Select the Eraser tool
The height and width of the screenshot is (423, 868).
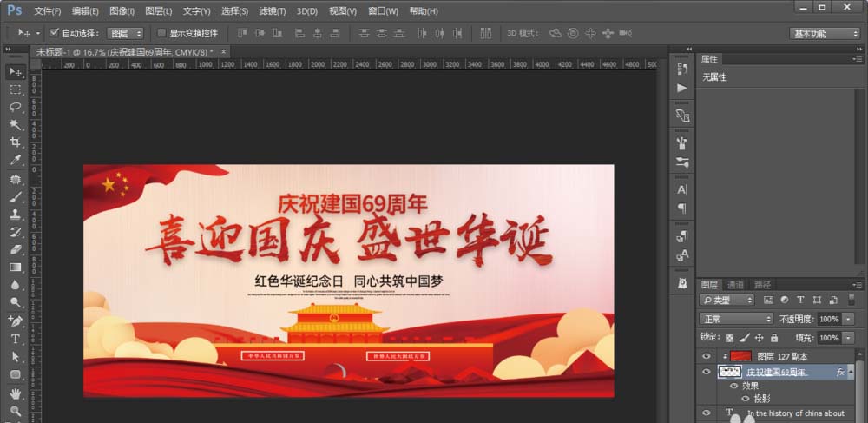click(x=16, y=249)
